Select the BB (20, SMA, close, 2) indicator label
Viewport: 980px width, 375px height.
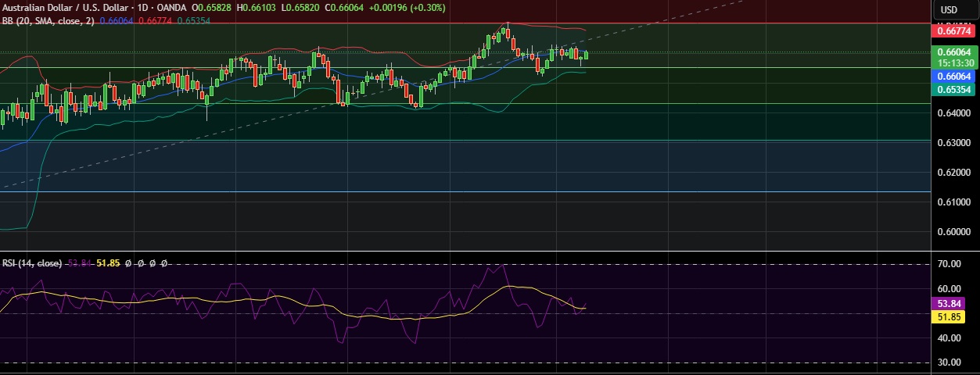tap(48, 21)
